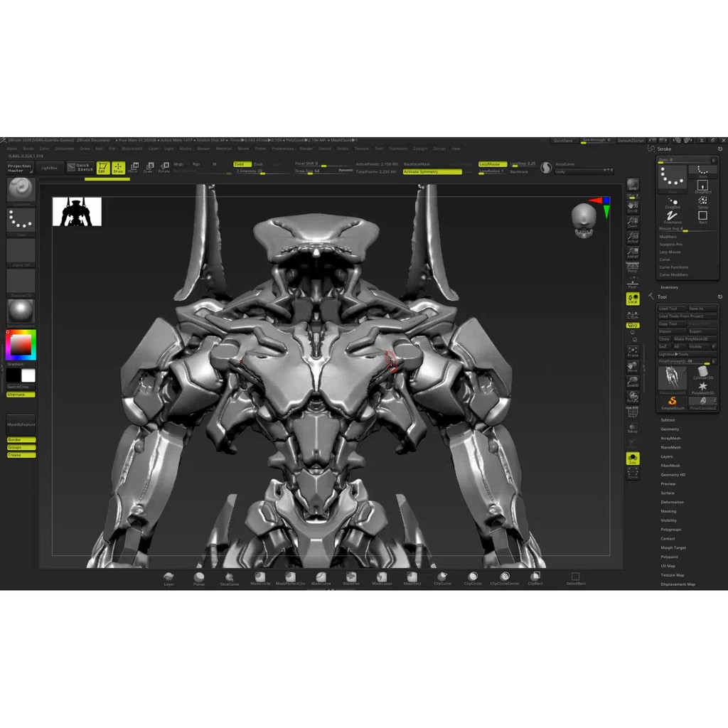Click the LightBox button
Viewport: 728px width, 728px height.
pyautogui.click(x=49, y=168)
